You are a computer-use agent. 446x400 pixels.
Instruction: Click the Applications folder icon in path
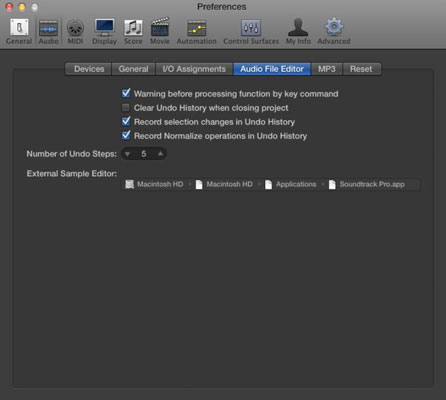(268, 184)
